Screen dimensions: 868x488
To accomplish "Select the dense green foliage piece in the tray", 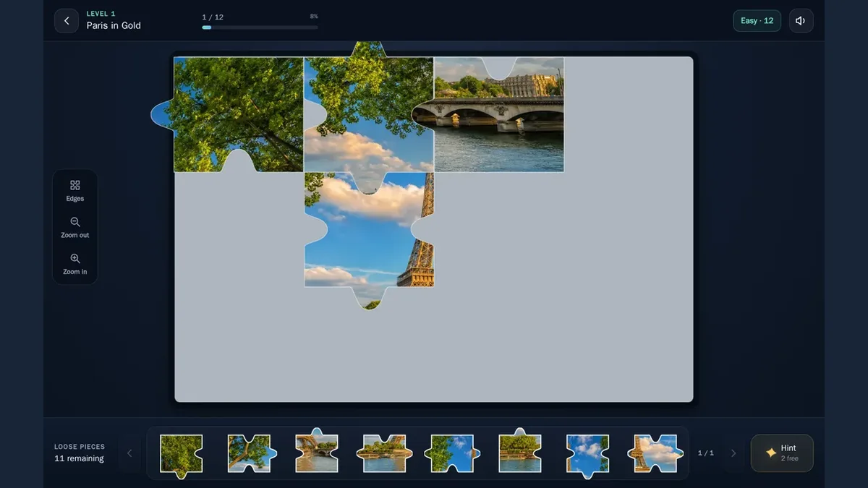I will click(x=181, y=455).
